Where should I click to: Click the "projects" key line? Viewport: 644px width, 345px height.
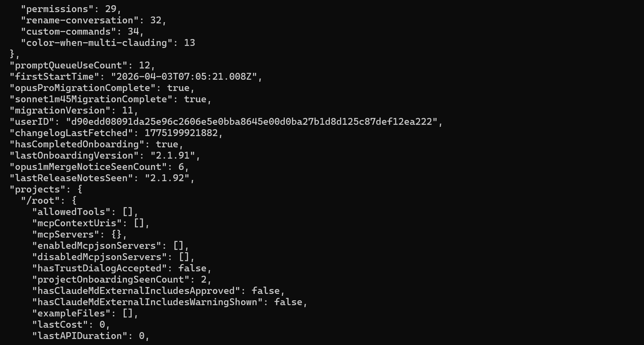point(46,189)
